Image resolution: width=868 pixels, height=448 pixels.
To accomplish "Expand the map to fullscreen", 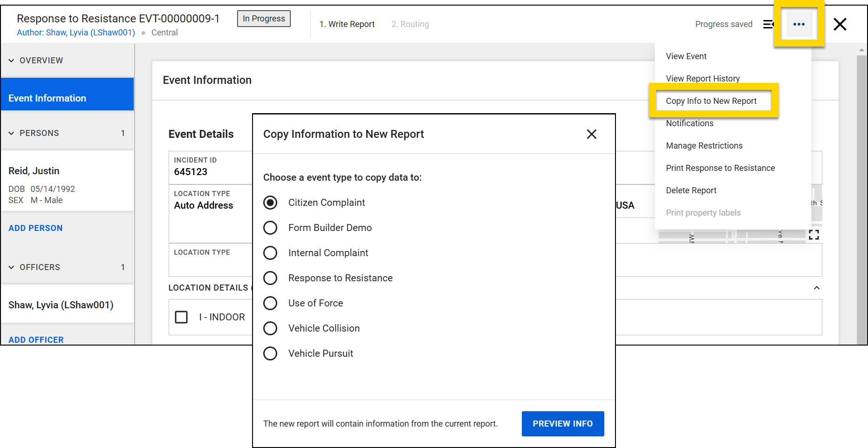I will [813, 235].
